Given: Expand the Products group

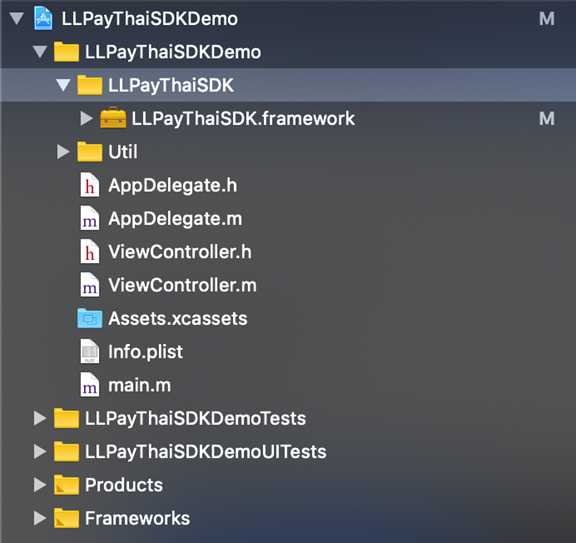Looking at the screenshot, I should pos(40,485).
